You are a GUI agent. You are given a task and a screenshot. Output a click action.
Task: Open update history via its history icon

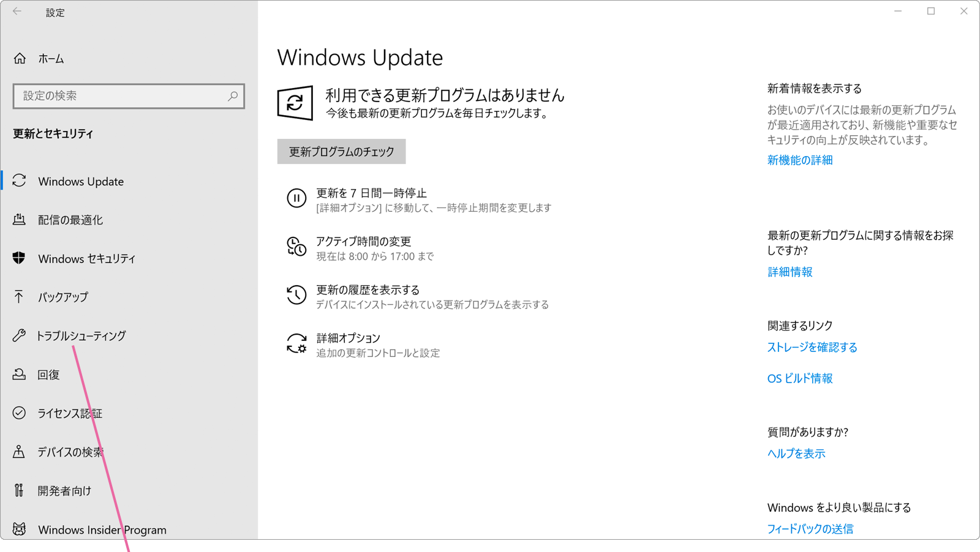[296, 295]
